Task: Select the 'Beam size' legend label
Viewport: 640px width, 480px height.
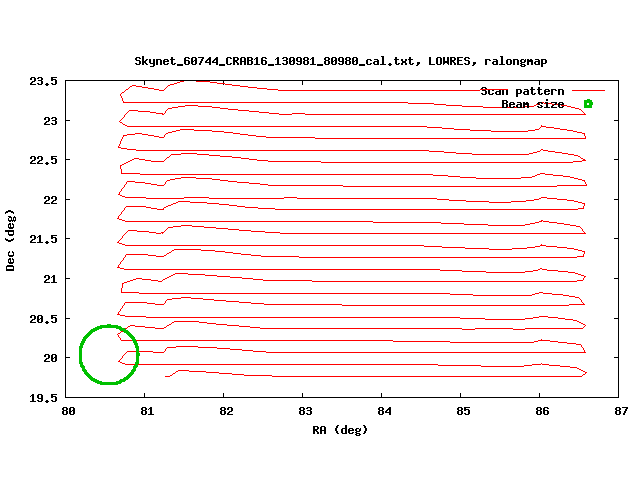Action: (533, 104)
